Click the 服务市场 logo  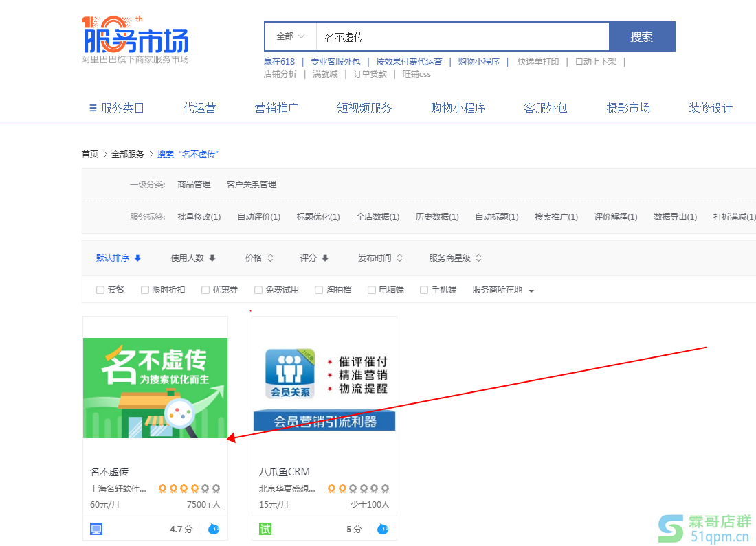tap(135, 39)
